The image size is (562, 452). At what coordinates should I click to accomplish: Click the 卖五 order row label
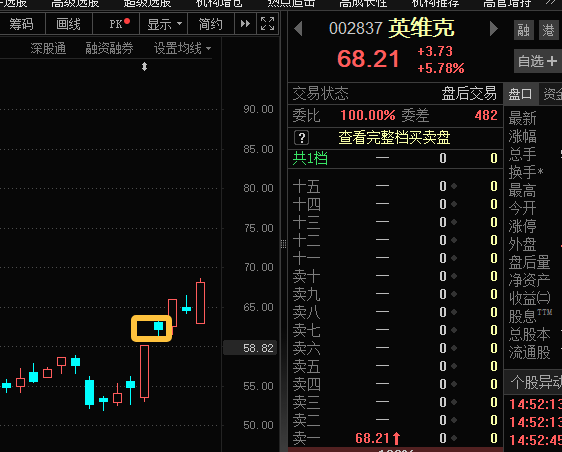click(x=306, y=366)
